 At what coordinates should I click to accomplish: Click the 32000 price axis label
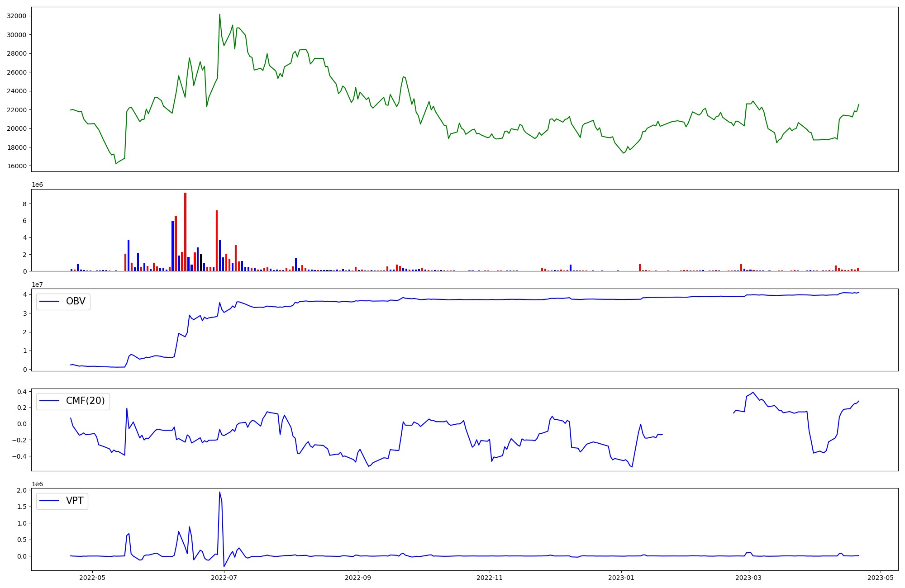[x=17, y=16]
